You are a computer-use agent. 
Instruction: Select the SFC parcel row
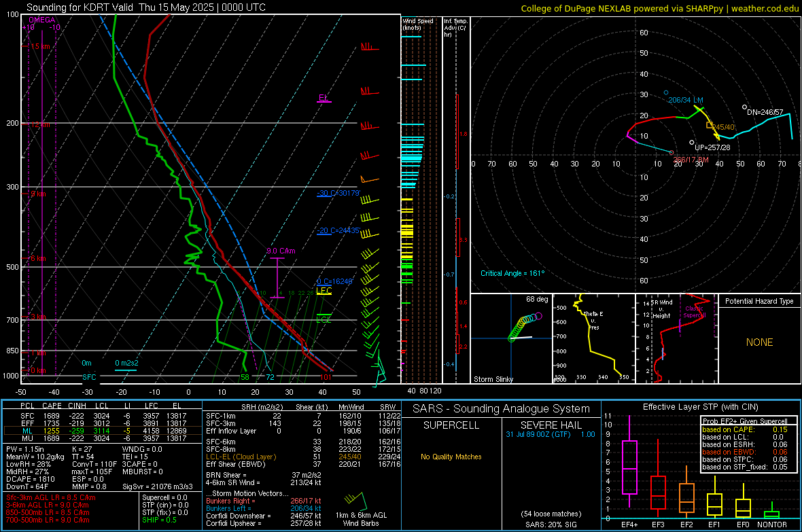pyautogui.click(x=103, y=416)
